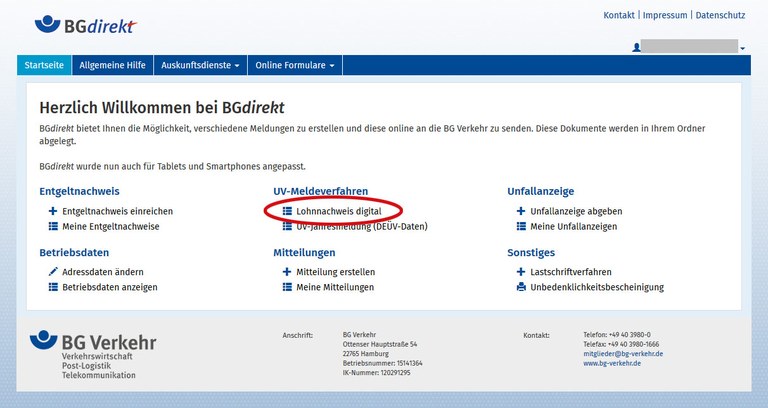This screenshot has height=408, width=768.
Task: Click list icon beside Meine Mitteilungen
Action: coord(287,287)
